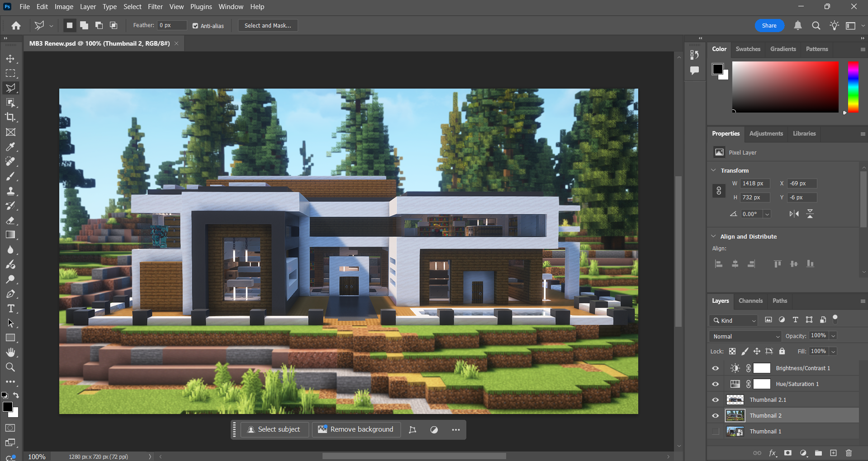868x461 pixels.
Task: Select the Zoom tool
Action: pos(10,367)
